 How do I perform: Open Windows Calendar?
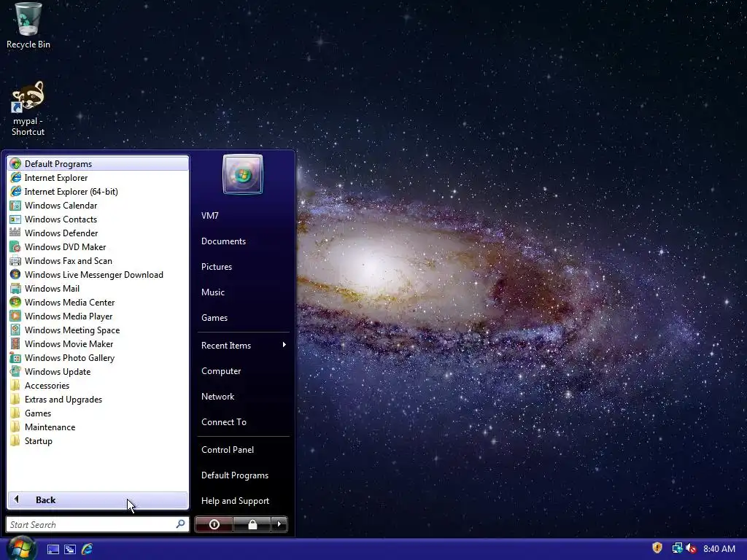tap(98, 205)
